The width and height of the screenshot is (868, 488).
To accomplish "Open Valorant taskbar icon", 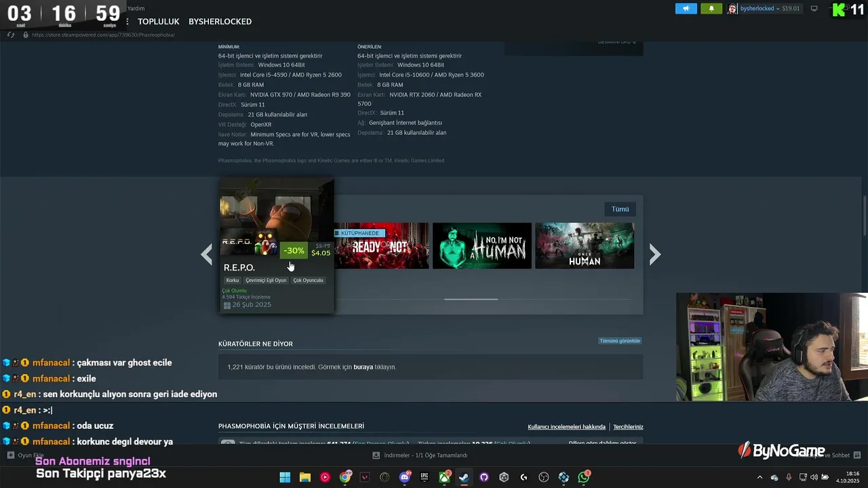I will [365, 477].
